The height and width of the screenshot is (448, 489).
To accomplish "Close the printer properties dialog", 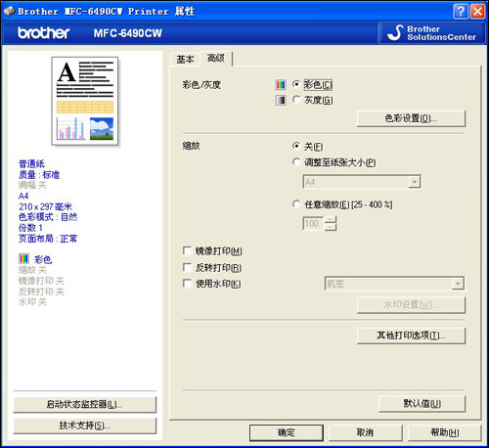I will coord(477,12).
